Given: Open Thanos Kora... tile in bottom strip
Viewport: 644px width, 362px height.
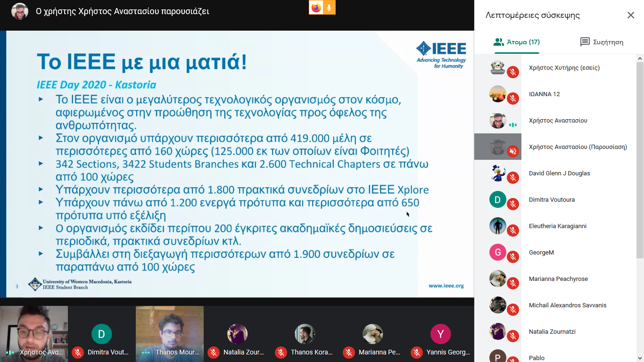Looking at the screenshot, I should pyautogui.click(x=305, y=334).
